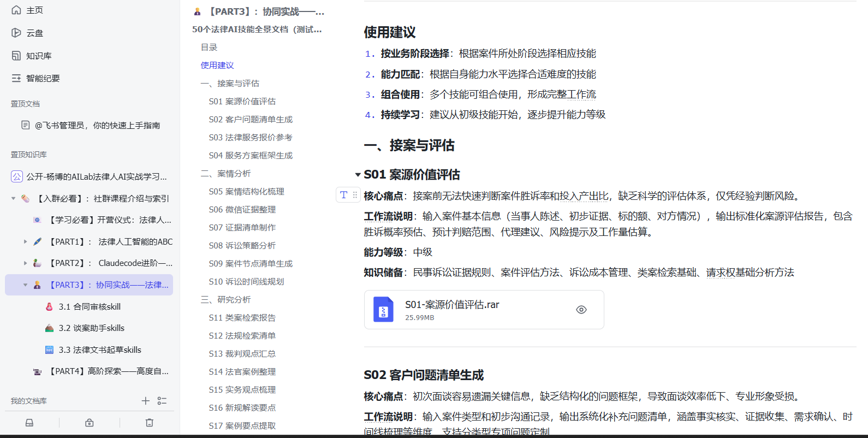Collapse S01 案源价值评估 heading section

[x=358, y=175]
